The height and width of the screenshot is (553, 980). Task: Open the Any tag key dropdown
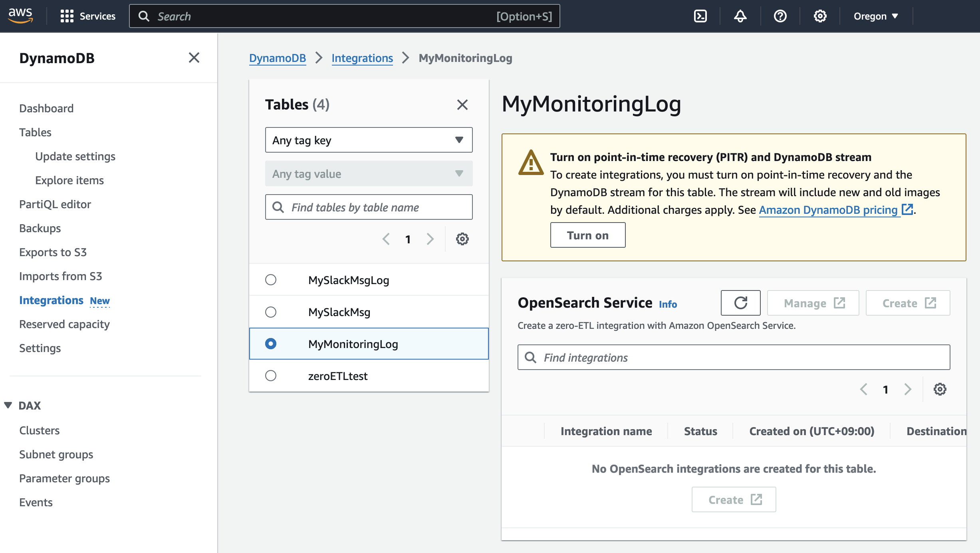[x=369, y=140]
